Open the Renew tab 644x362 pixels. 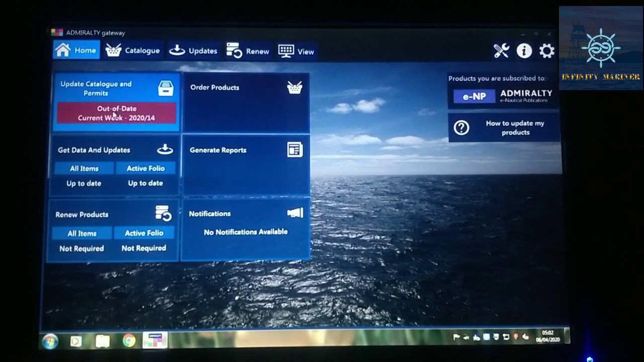point(248,51)
